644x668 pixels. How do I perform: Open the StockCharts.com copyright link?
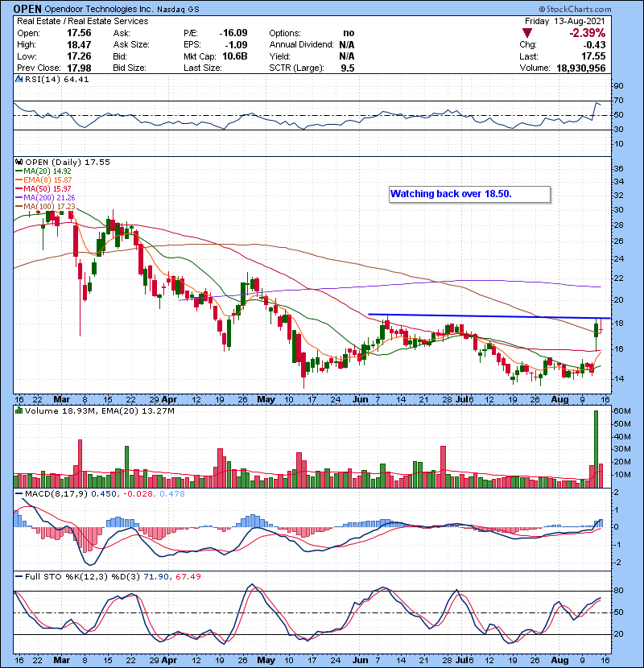pos(575,9)
